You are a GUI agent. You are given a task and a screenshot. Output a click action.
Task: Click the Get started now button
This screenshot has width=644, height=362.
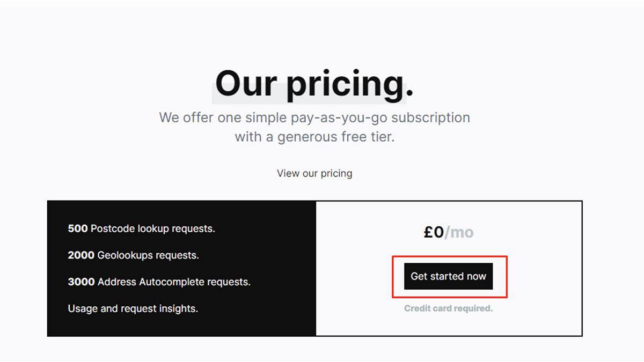point(448,277)
